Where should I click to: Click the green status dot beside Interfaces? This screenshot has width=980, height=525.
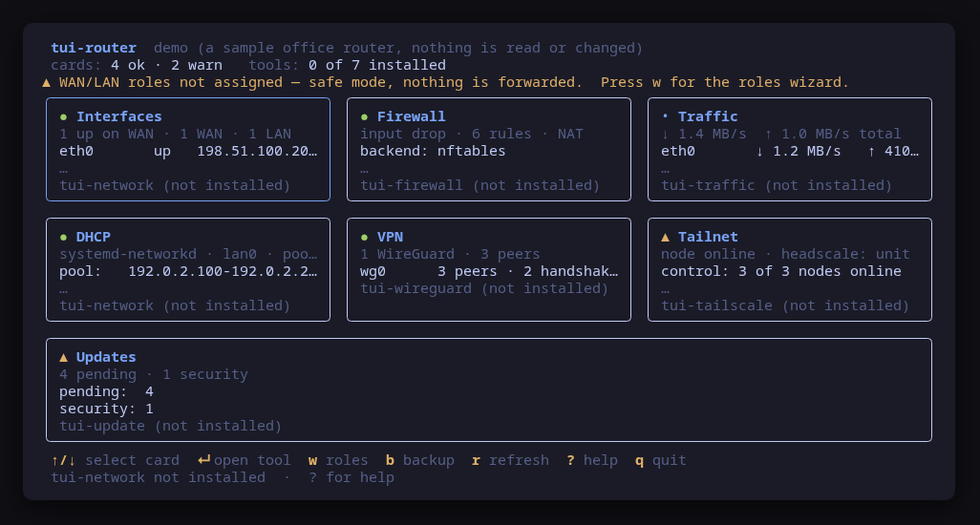point(63,116)
